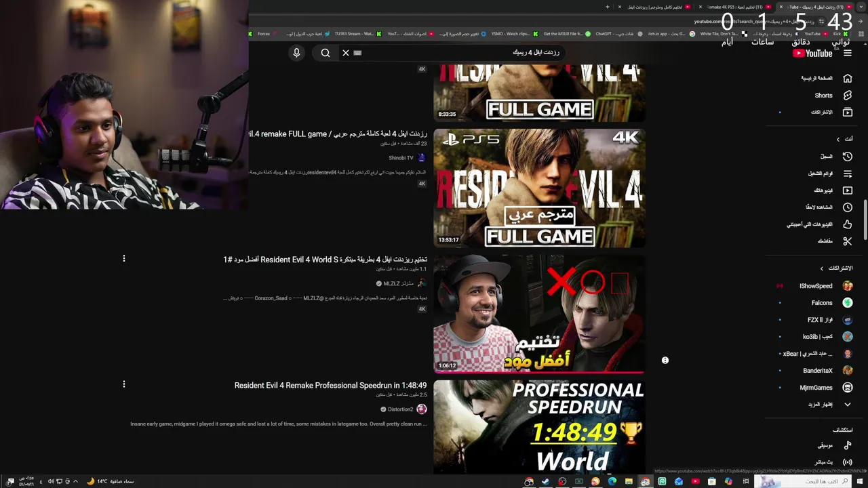Open the Shinobi TV channel avatar
Viewport: 868px width, 488px height.
[422, 158]
